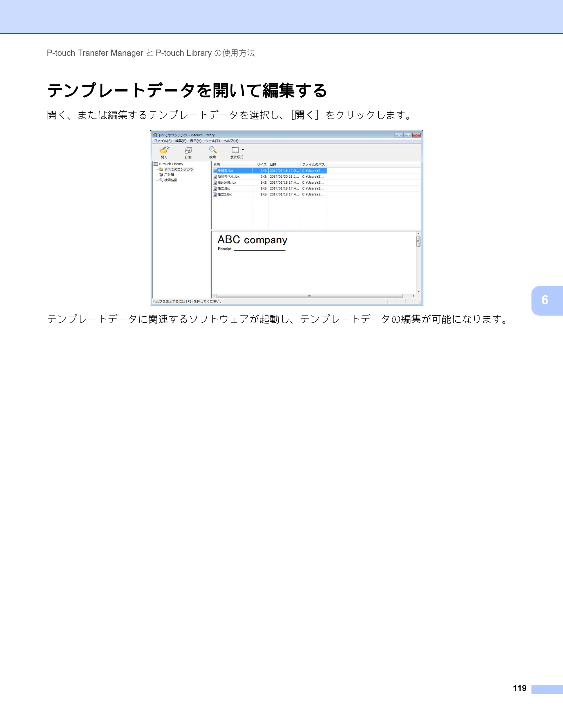Sort by the 名前 column header
Screen dimensions: 563x728
tap(232, 164)
